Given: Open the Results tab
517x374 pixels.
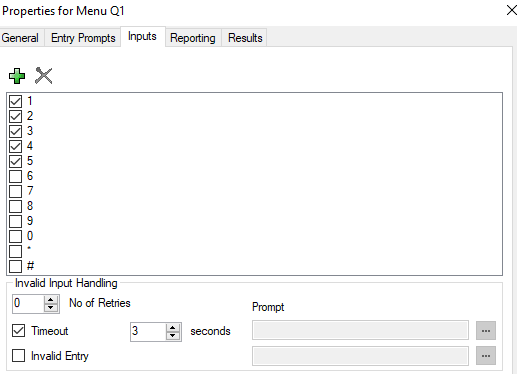Looking at the screenshot, I should (245, 38).
